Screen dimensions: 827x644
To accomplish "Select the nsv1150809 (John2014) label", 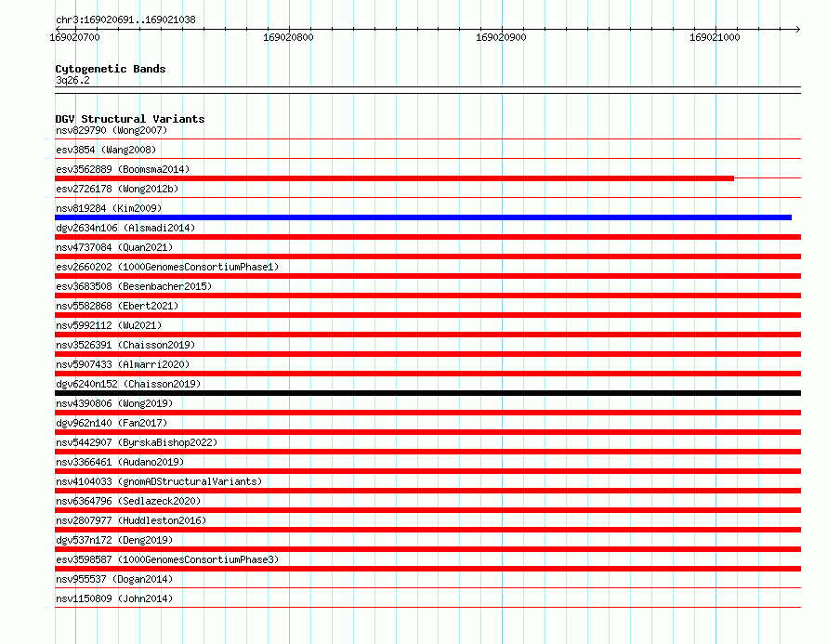I will point(114,598).
